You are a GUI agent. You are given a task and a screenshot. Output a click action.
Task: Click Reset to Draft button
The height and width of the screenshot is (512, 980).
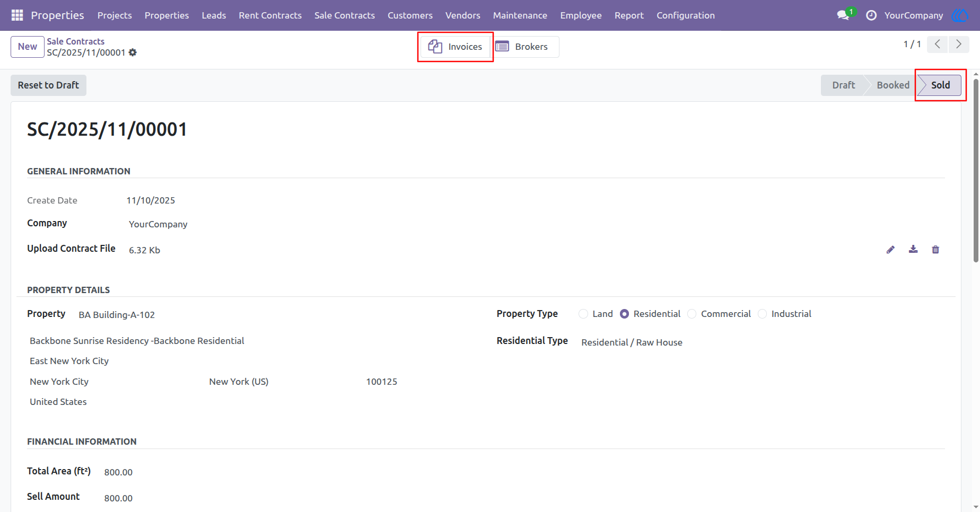[x=48, y=85]
